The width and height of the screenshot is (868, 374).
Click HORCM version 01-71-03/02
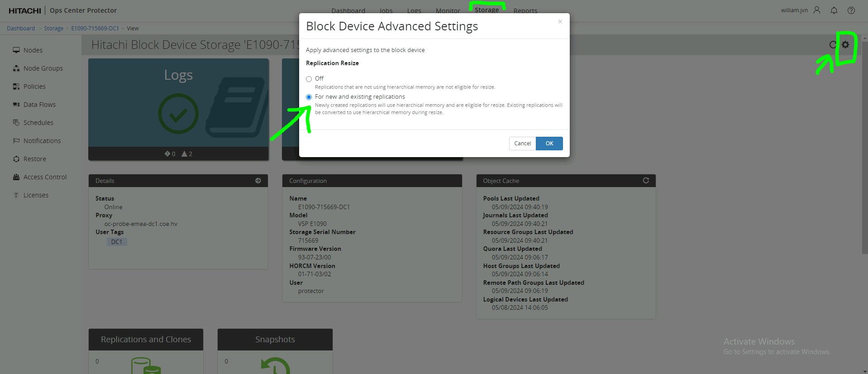pos(315,274)
